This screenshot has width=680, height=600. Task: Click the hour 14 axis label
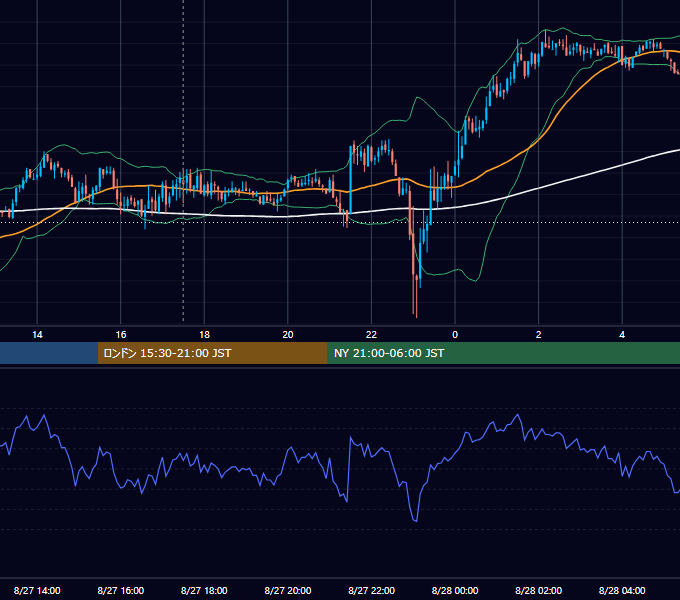click(x=37, y=335)
